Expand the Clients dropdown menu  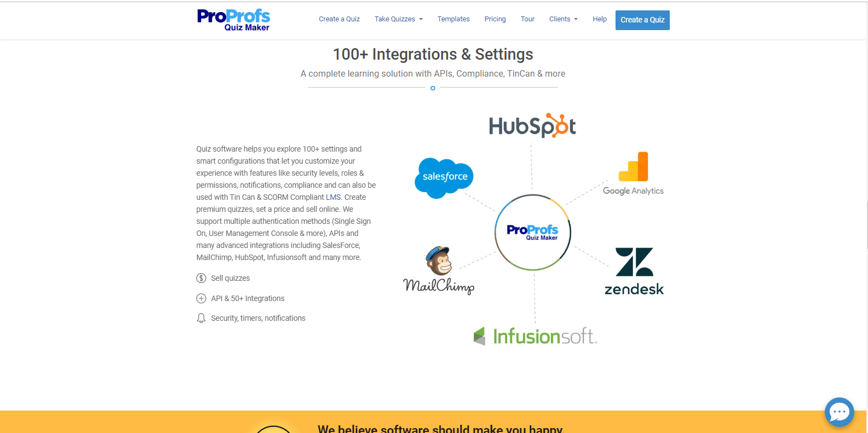coord(564,19)
